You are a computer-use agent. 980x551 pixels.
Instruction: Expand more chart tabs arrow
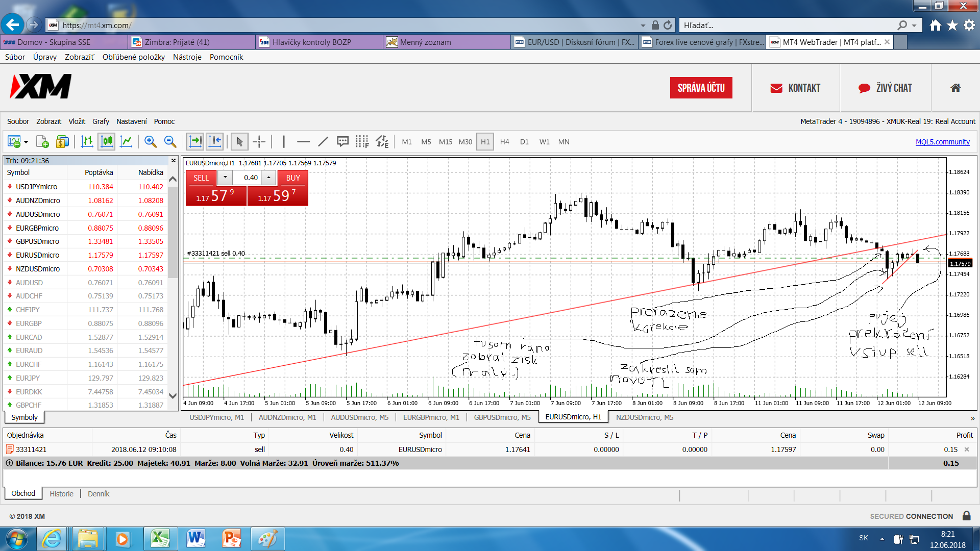point(973,418)
